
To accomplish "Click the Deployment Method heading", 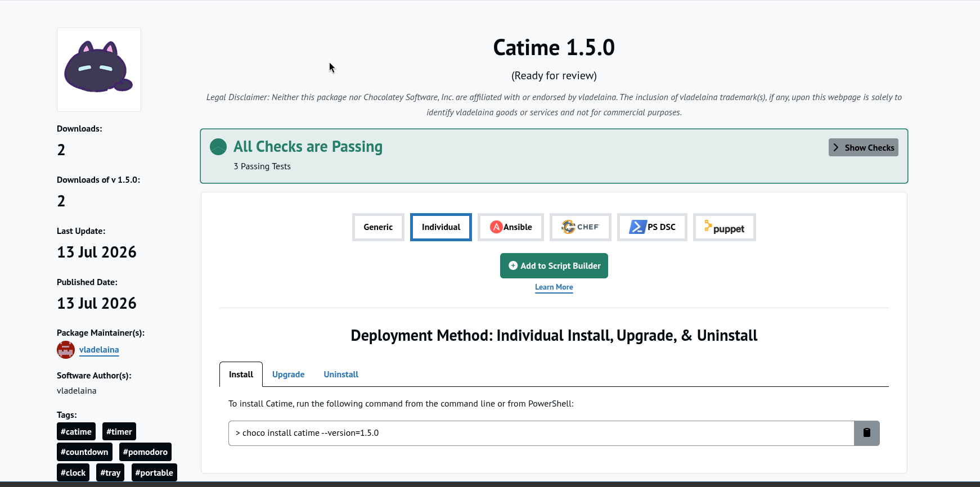I will coord(554,336).
